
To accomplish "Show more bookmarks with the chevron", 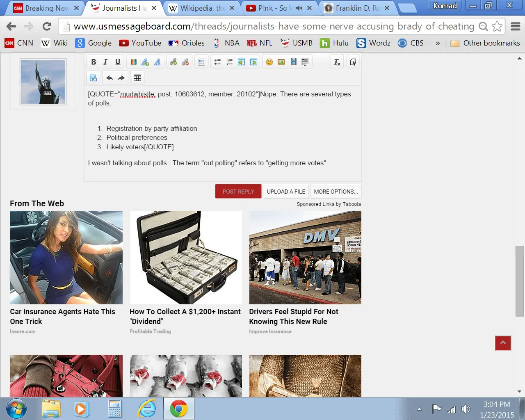I will (x=438, y=43).
